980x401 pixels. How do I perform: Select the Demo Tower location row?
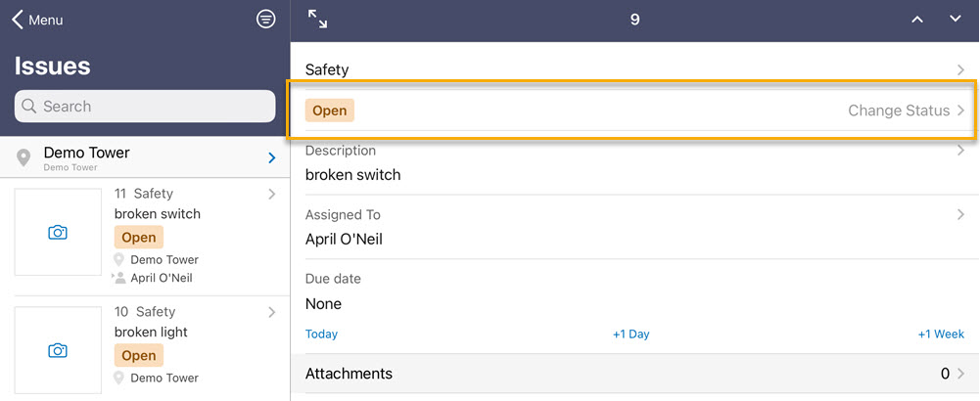click(145, 157)
